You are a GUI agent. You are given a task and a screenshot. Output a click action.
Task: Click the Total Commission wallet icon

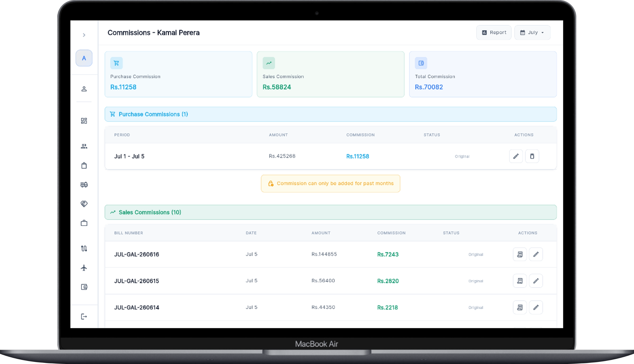point(421,63)
